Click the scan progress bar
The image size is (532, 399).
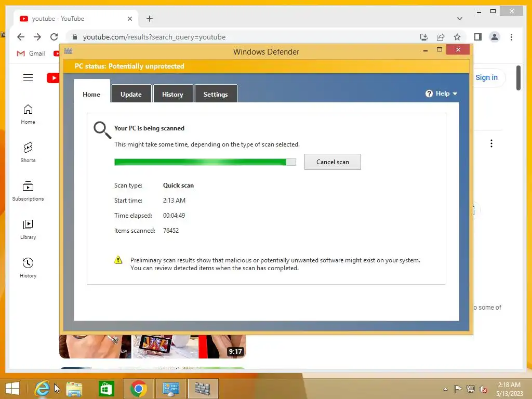point(205,162)
